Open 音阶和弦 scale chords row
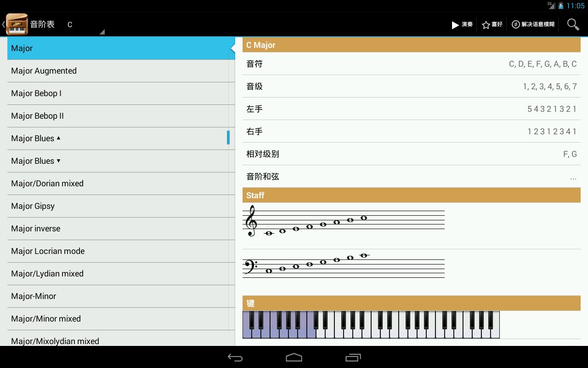The image size is (588, 368). [x=412, y=177]
